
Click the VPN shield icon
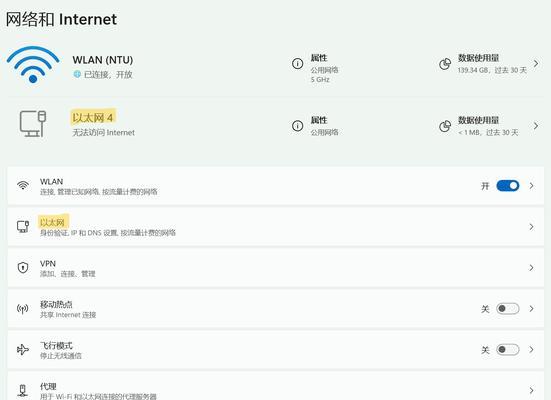pyautogui.click(x=23, y=267)
